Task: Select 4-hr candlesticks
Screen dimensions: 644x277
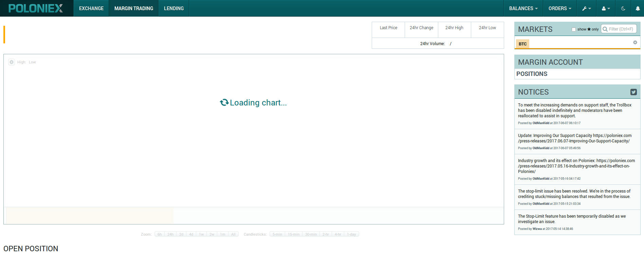Action: coord(338,234)
